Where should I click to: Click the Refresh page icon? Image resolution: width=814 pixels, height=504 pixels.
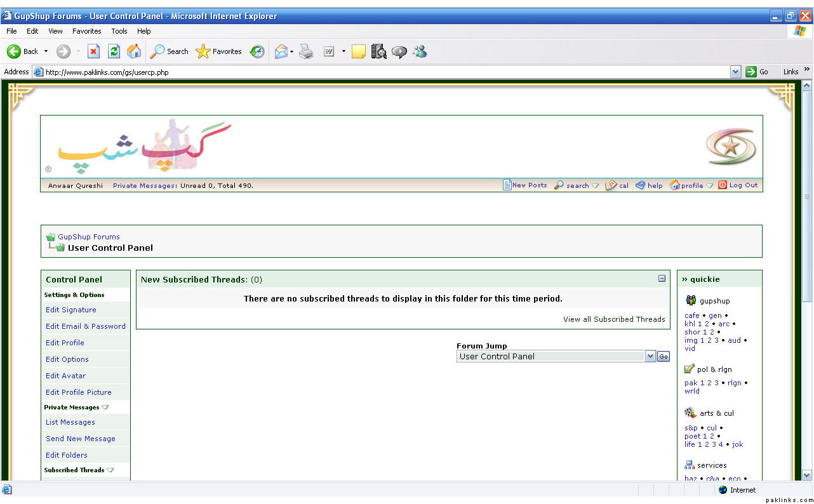(114, 51)
